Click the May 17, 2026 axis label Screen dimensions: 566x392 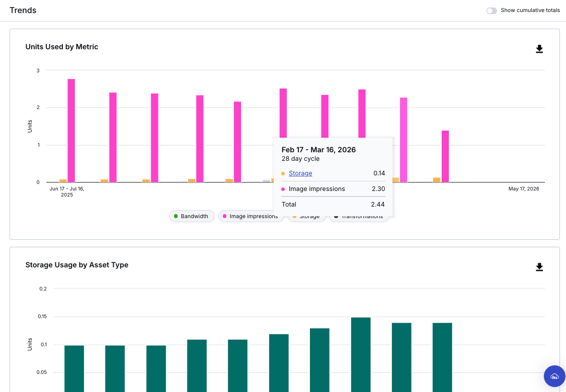coord(523,189)
